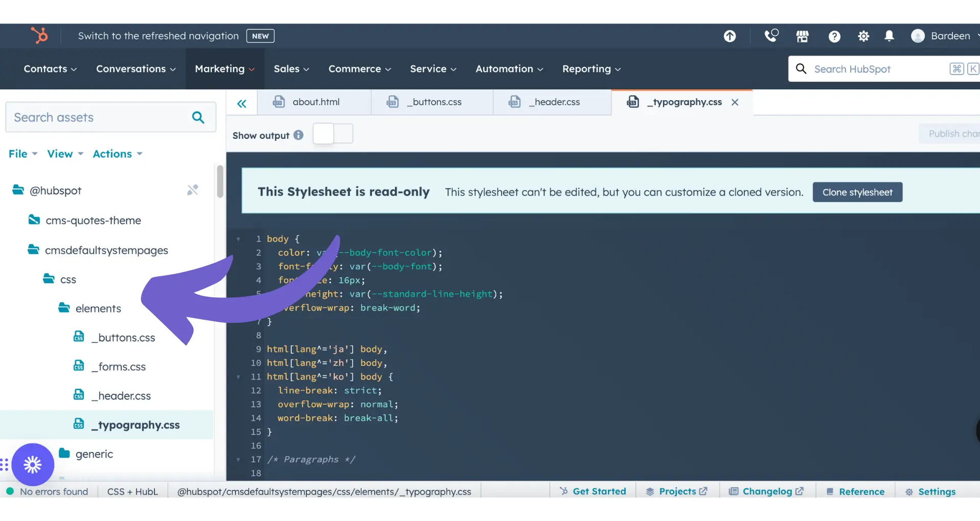
Task: Click the Show output info icon
Action: pos(299,135)
